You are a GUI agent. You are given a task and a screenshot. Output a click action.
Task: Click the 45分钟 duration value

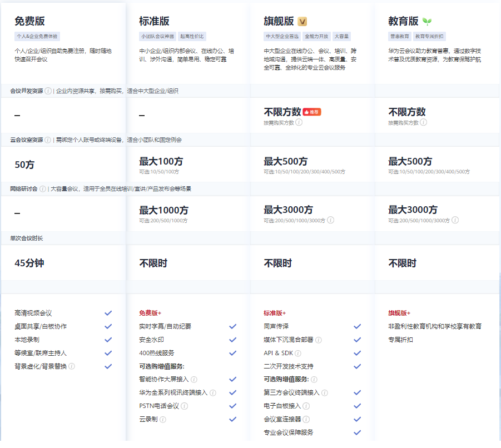coord(29,263)
